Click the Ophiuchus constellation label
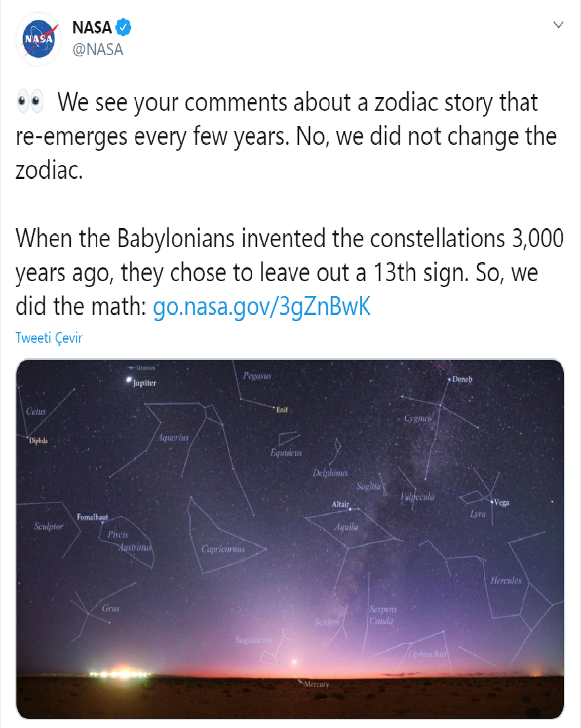 (428, 653)
